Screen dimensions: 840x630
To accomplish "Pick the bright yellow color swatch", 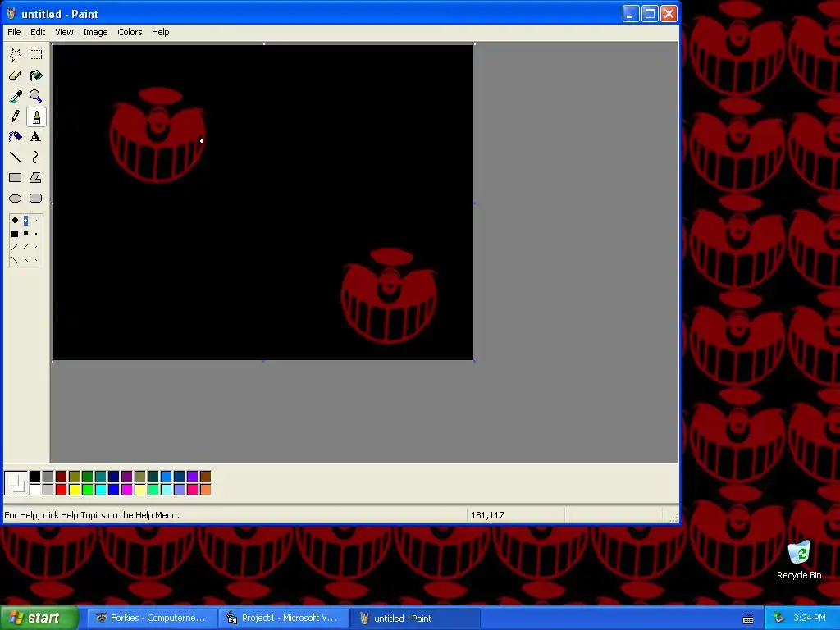I will coord(75,489).
